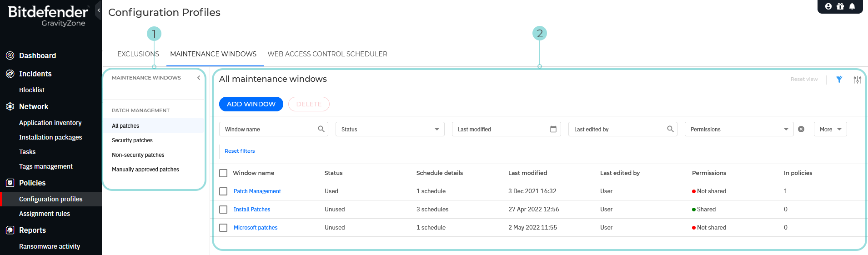This screenshot has height=255, width=868.
Task: Clear the Permissions filter with the X icon
Action: point(801,129)
